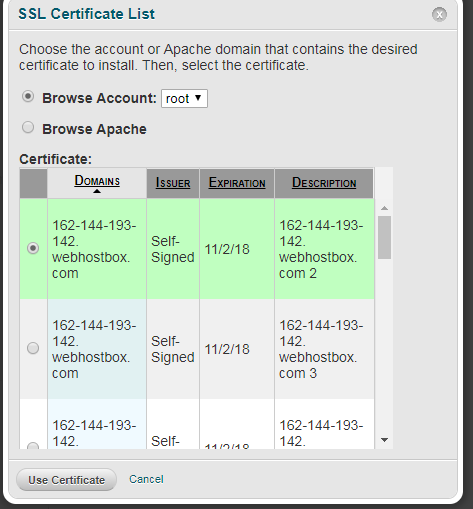Click the Use Certificate button
This screenshot has height=509, width=473.
(67, 480)
